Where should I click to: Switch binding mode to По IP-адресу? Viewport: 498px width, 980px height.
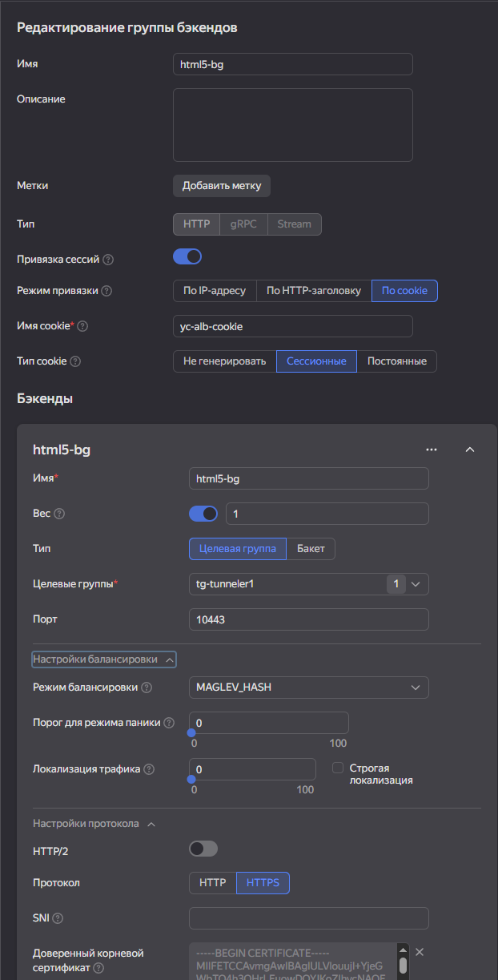pyautogui.click(x=215, y=291)
